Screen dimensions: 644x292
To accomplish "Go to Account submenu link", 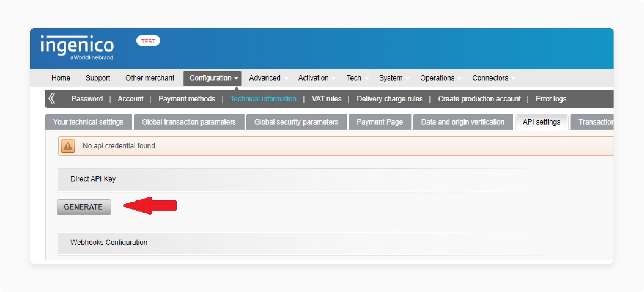I will 130,99.
